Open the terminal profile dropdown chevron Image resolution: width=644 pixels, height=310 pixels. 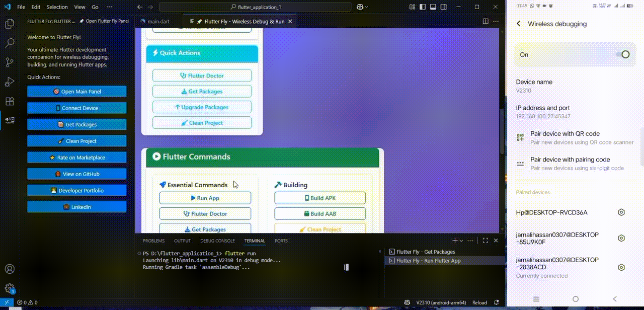tap(460, 241)
